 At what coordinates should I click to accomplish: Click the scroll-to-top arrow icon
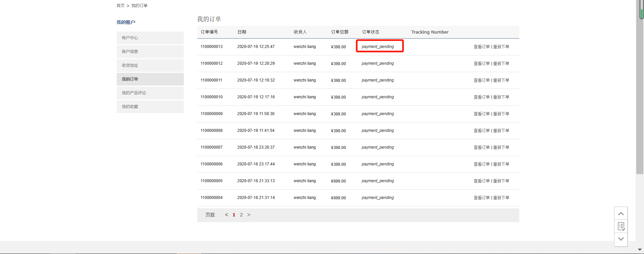[621, 213]
